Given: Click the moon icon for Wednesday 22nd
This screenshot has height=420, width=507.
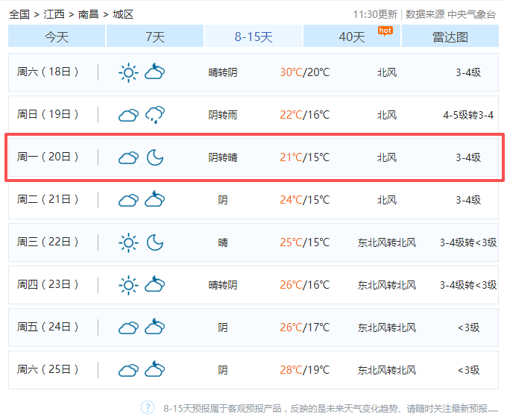Looking at the screenshot, I should point(155,242).
